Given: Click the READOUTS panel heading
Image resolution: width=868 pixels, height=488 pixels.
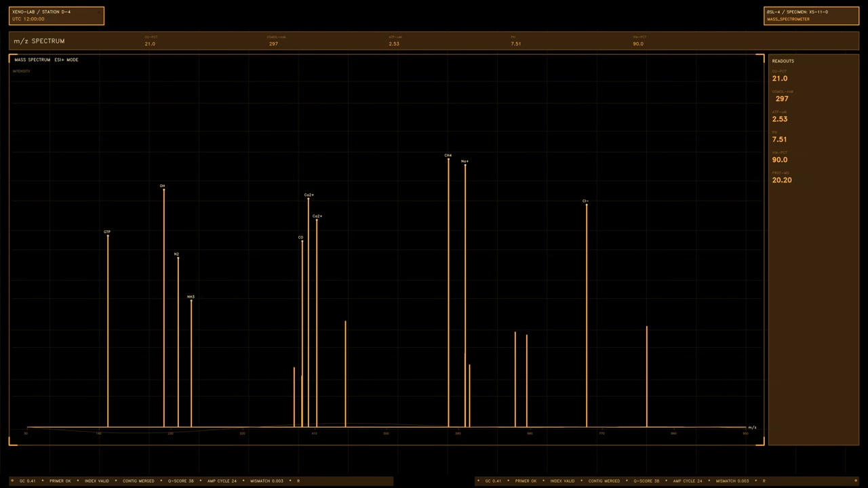Looking at the screenshot, I should 783,61.
